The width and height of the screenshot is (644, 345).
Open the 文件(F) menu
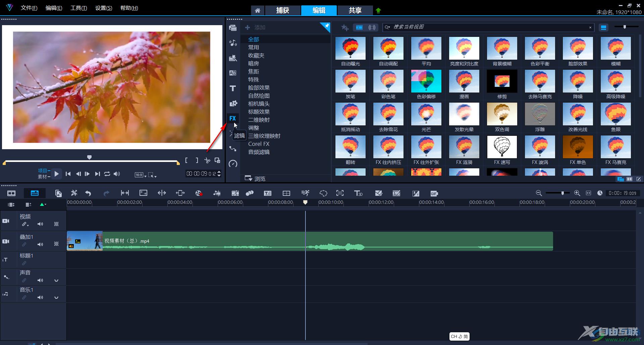pyautogui.click(x=29, y=8)
